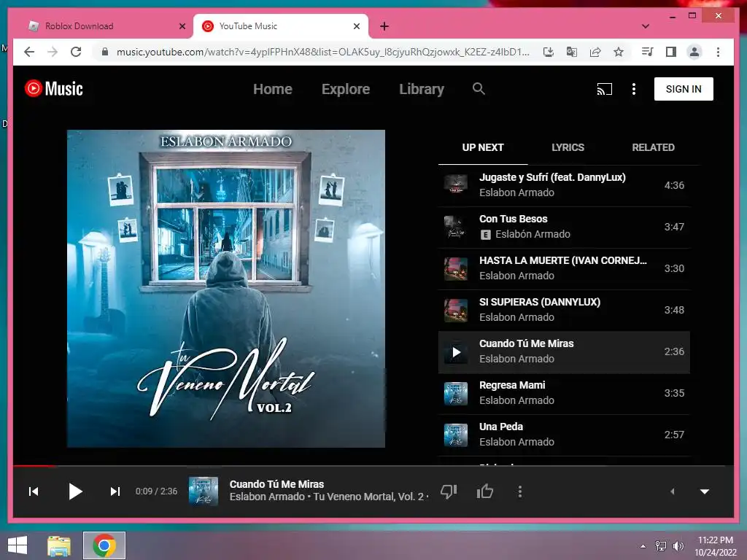The width and height of the screenshot is (747, 560).
Task: Go back in Chrome
Action: pos(29,52)
